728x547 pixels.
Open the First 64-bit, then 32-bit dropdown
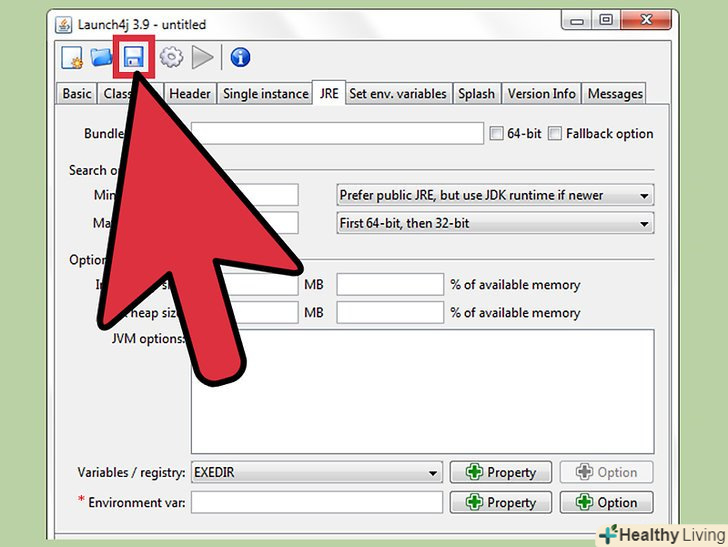pos(495,223)
